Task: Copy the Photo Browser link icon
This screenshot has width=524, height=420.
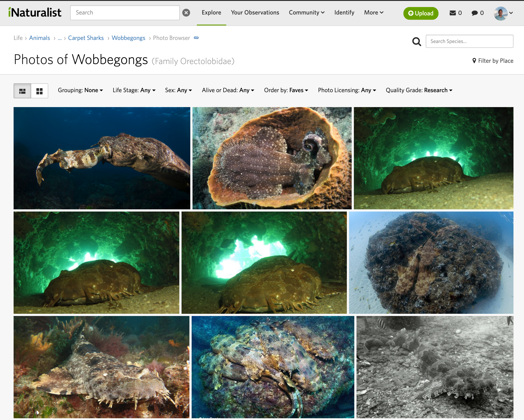Action: (x=196, y=38)
